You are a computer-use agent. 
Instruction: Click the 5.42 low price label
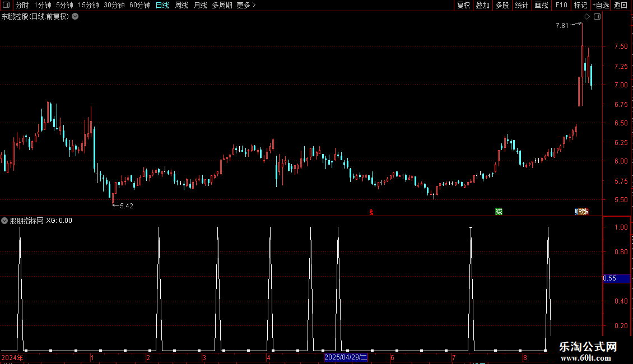click(x=127, y=206)
